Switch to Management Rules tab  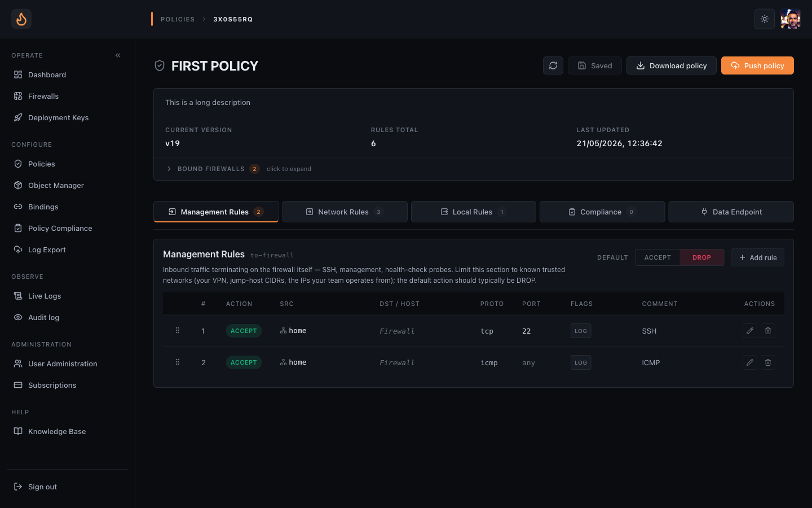pos(216,212)
